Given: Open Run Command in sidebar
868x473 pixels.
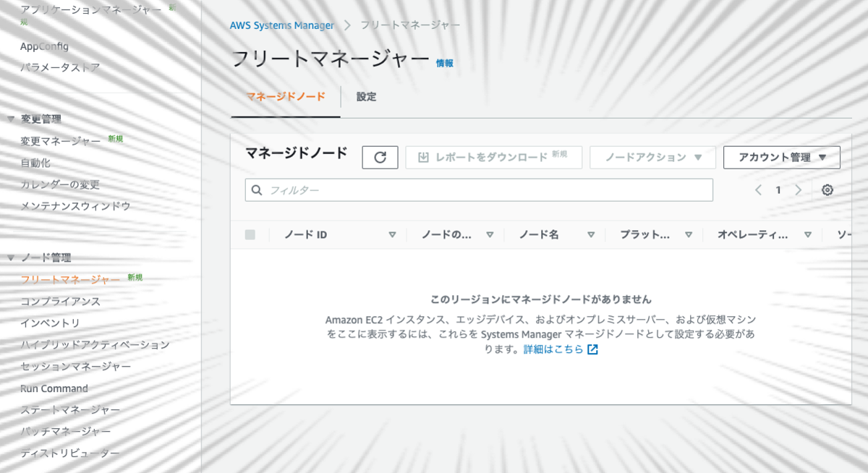Looking at the screenshot, I should click(54, 388).
